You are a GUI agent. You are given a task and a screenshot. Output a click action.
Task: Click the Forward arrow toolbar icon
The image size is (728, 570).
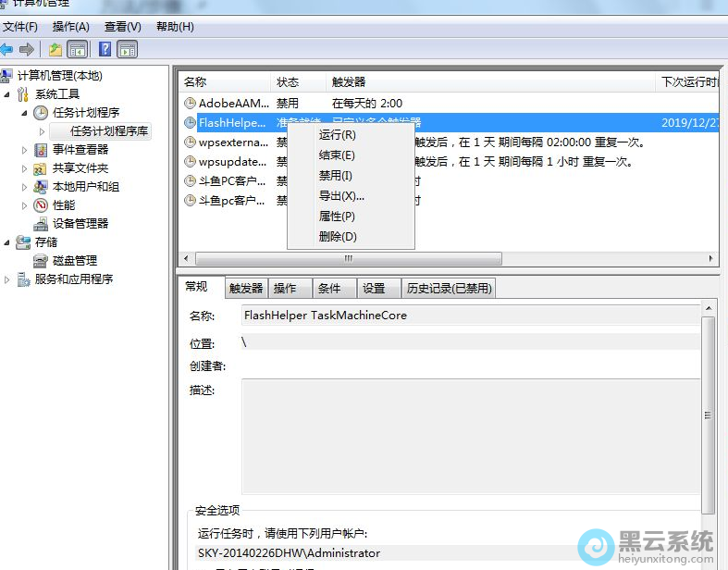click(27, 49)
